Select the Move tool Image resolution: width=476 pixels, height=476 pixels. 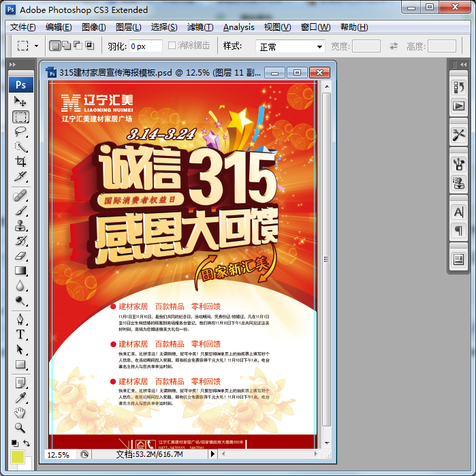pyautogui.click(x=20, y=101)
